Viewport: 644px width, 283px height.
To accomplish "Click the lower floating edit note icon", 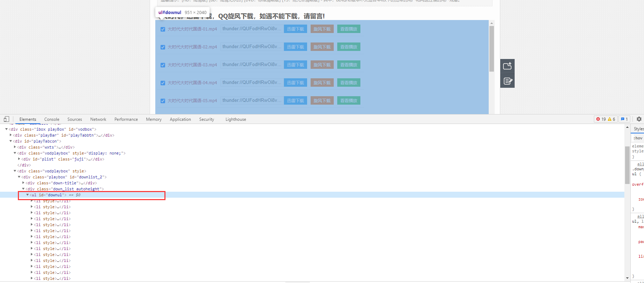I will tap(507, 81).
